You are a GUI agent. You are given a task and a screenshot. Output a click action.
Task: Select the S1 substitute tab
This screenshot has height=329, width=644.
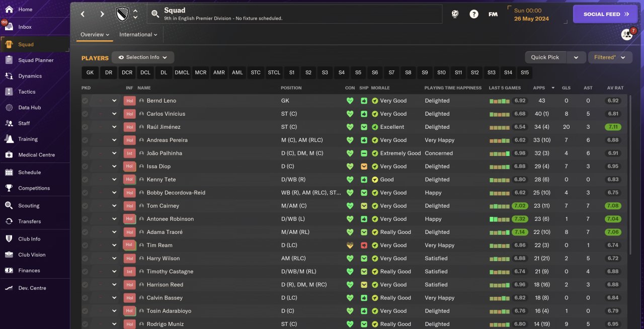(292, 72)
